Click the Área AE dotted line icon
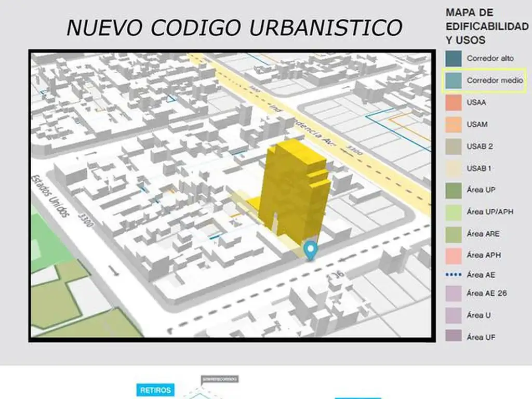 coord(454,274)
